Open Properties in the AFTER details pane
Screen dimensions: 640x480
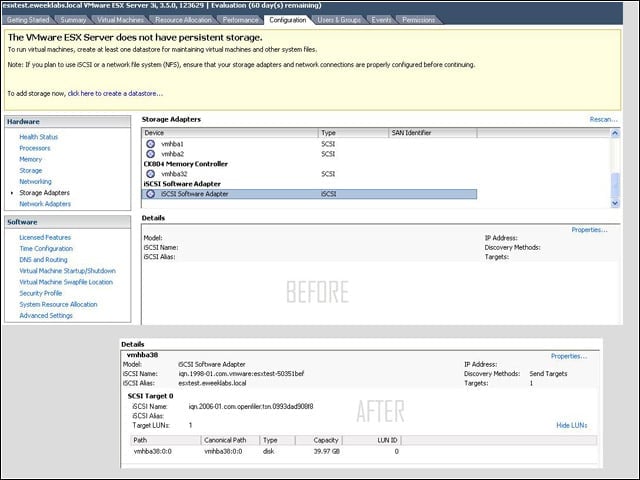click(x=569, y=356)
